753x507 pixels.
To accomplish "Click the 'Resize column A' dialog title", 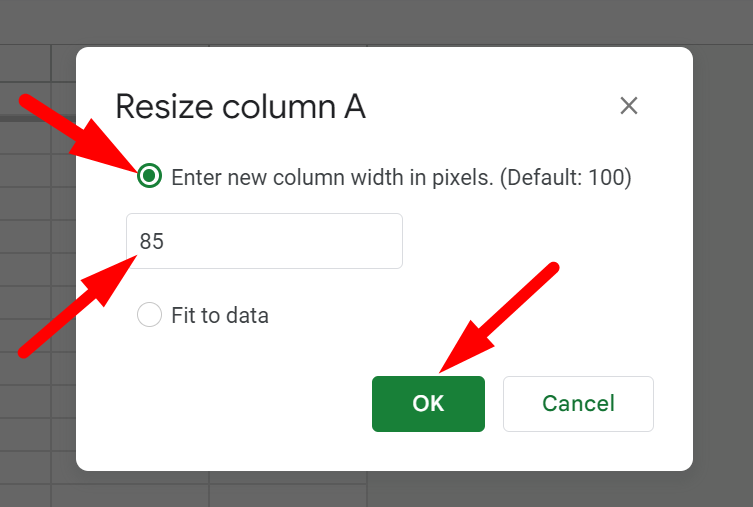I will click(x=240, y=107).
